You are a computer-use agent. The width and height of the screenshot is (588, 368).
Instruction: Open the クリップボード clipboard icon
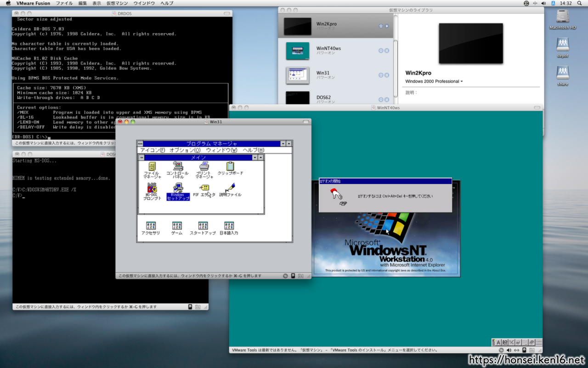(x=230, y=167)
